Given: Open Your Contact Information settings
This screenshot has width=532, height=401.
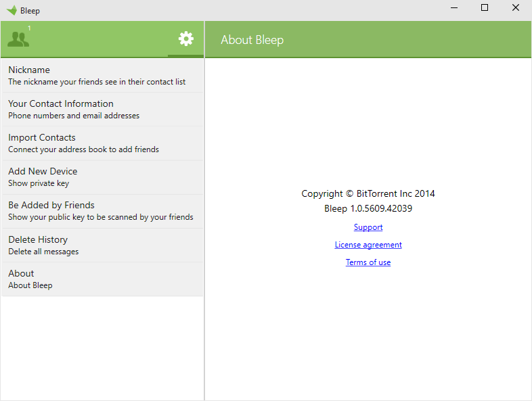Looking at the screenshot, I should pyautogui.click(x=102, y=110).
